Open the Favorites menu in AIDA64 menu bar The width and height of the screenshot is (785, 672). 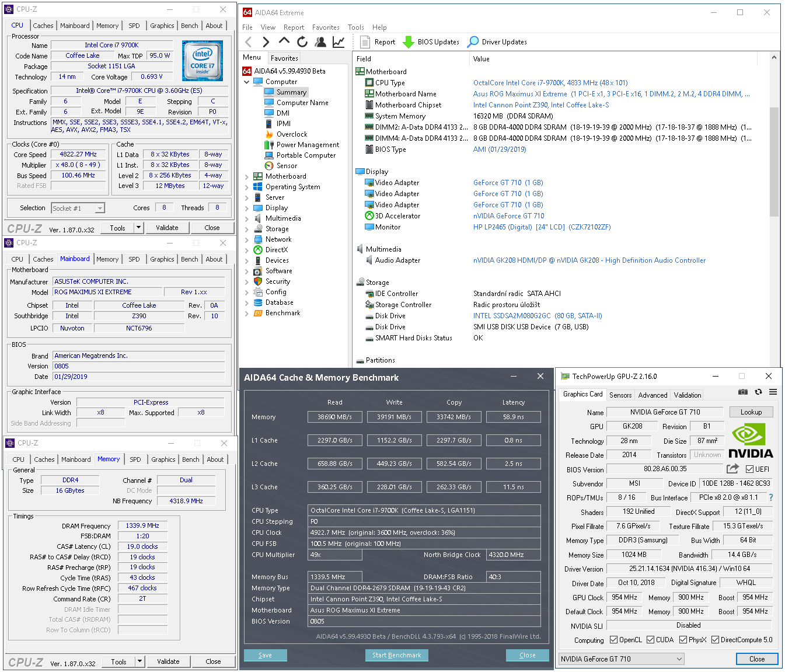point(326,27)
